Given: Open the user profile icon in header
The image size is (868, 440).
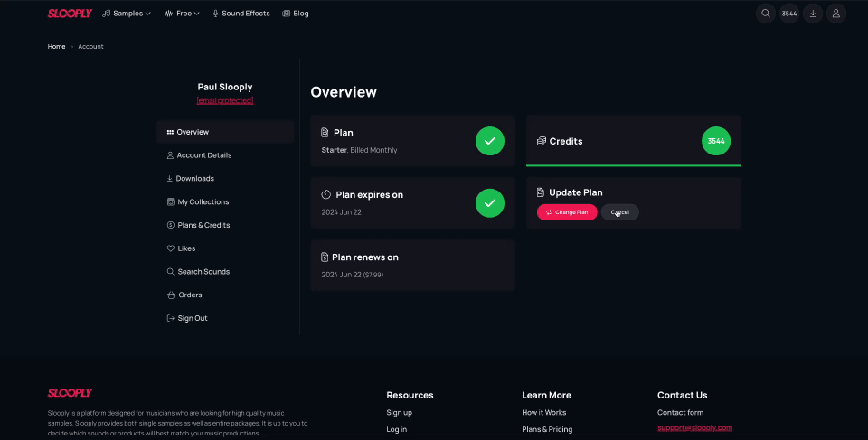Looking at the screenshot, I should tap(836, 14).
